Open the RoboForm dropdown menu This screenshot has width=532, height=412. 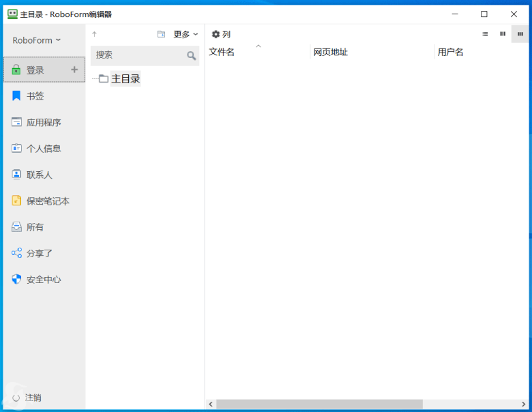click(36, 40)
